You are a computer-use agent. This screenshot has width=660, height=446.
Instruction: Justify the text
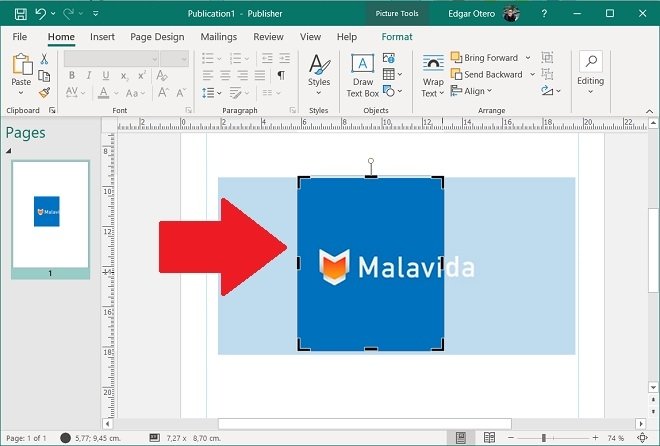(x=260, y=76)
